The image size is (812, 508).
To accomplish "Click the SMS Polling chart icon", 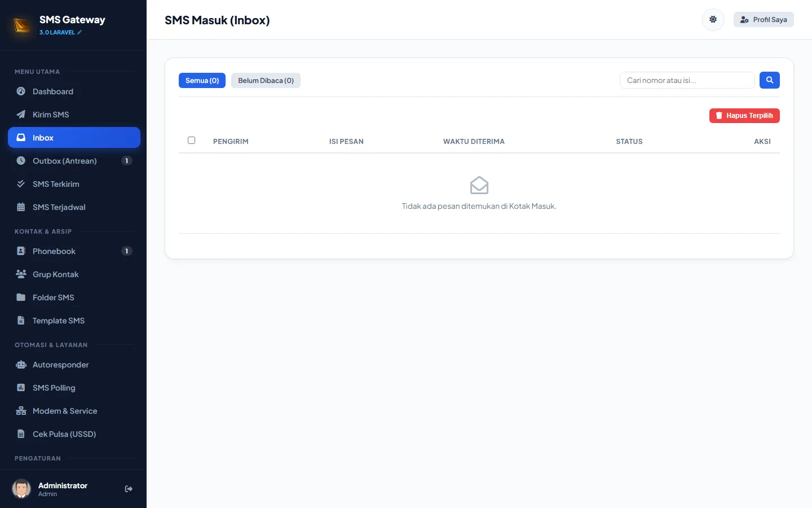I will [21, 388].
